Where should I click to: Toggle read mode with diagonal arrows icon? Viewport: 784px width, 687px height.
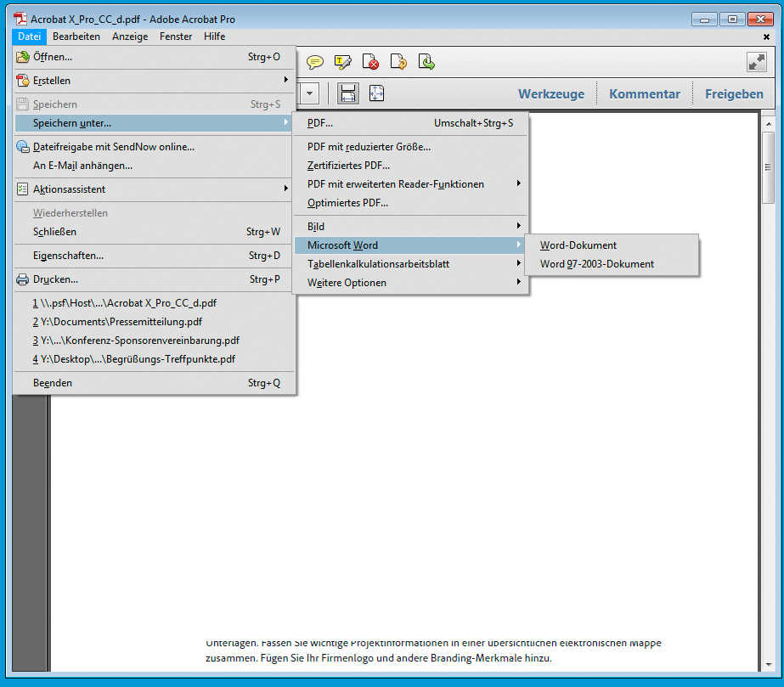(757, 62)
